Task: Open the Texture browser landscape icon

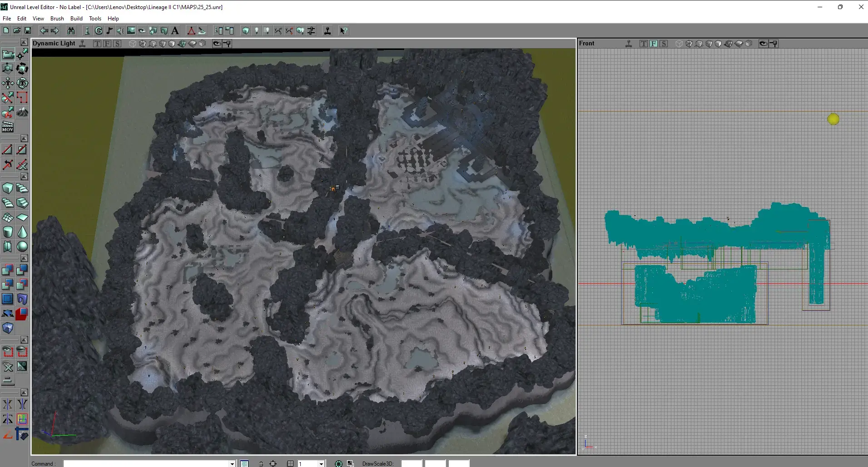Action: (x=131, y=31)
